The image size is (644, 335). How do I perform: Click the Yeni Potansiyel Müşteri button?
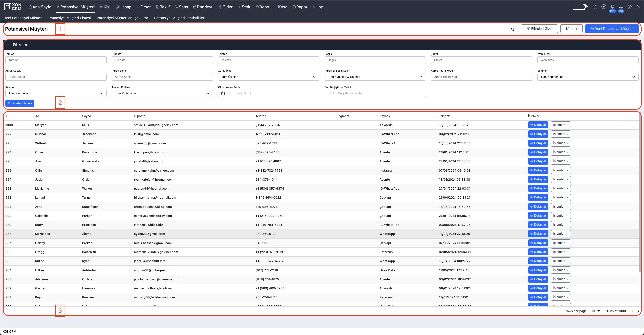[612, 29]
